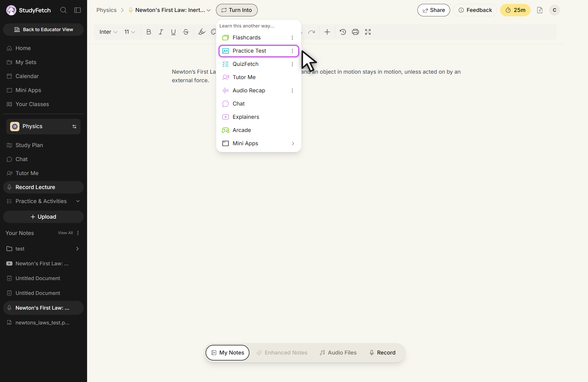Open the document title dropdown
Image resolution: width=588 pixels, height=382 pixels.
[208, 10]
